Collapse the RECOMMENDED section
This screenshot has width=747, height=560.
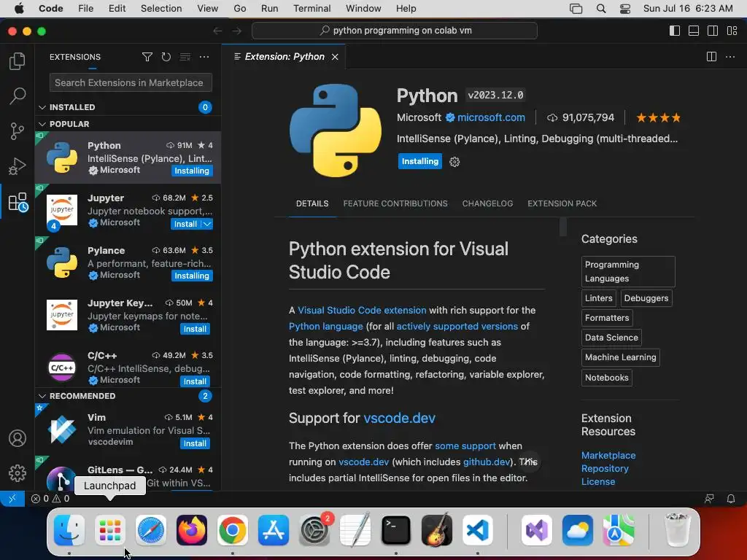[42, 396]
